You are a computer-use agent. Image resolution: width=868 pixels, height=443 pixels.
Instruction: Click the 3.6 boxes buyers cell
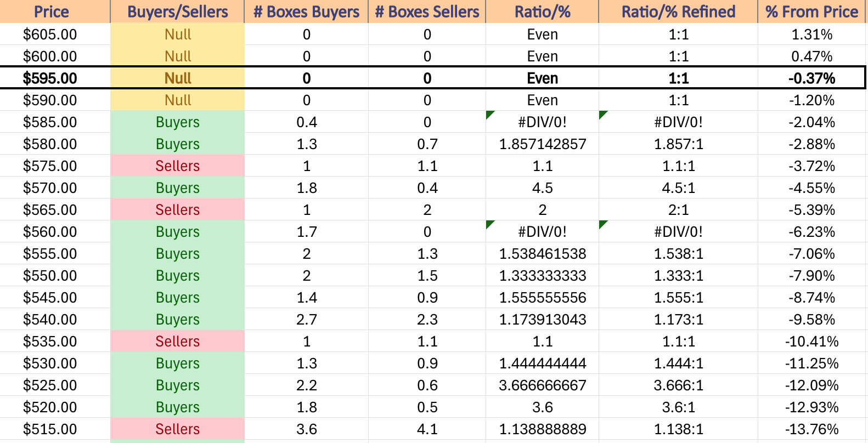click(x=306, y=429)
